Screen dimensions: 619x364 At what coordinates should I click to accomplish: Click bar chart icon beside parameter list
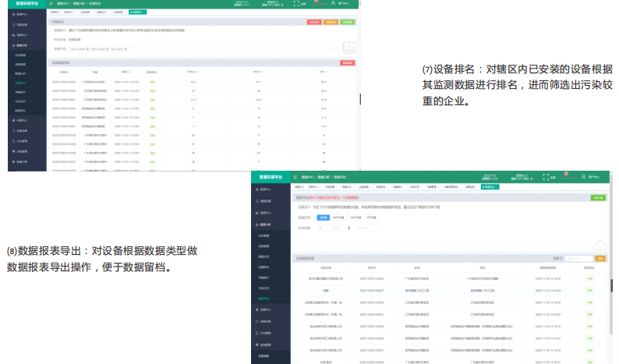pyautogui.click(x=348, y=48)
